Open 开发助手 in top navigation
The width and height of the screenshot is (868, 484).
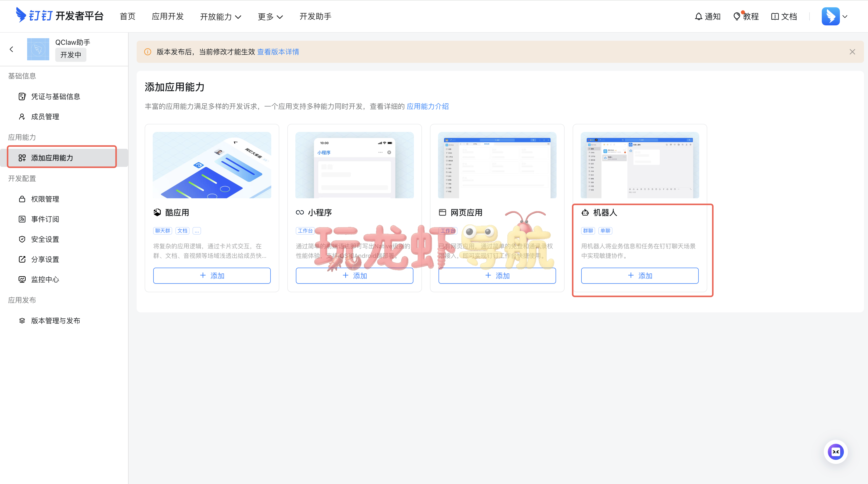tap(315, 16)
